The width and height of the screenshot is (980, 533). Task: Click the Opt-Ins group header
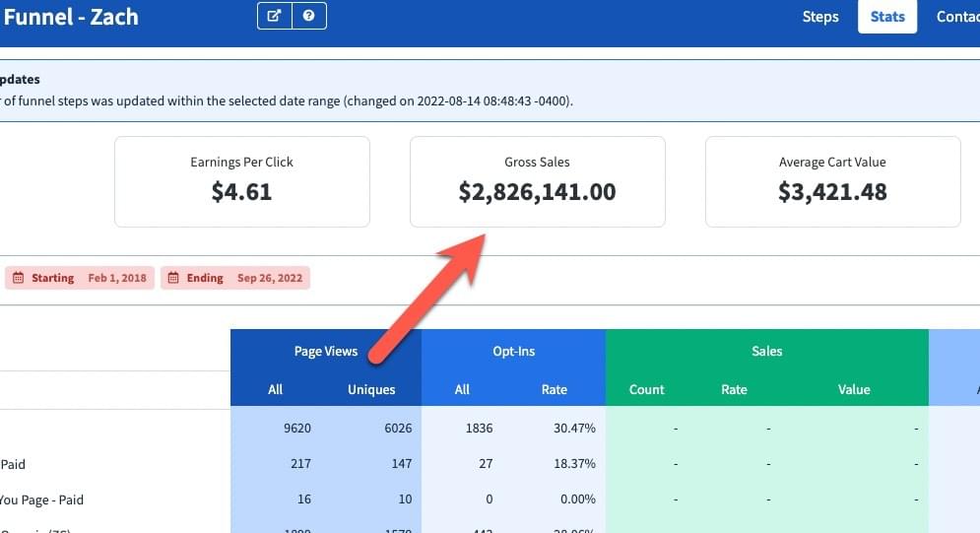point(513,351)
